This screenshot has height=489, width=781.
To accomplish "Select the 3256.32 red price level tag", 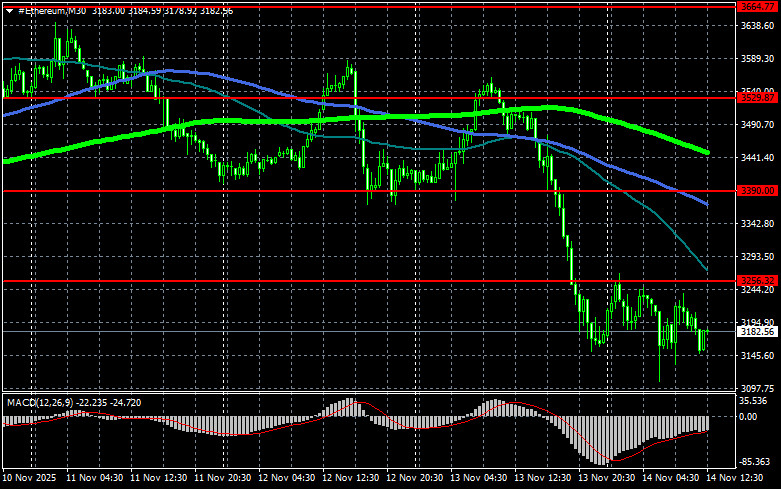I will 757,280.
